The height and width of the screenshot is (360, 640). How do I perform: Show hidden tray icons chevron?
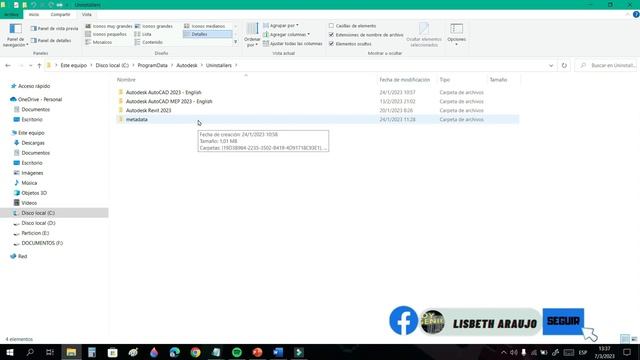click(x=504, y=352)
